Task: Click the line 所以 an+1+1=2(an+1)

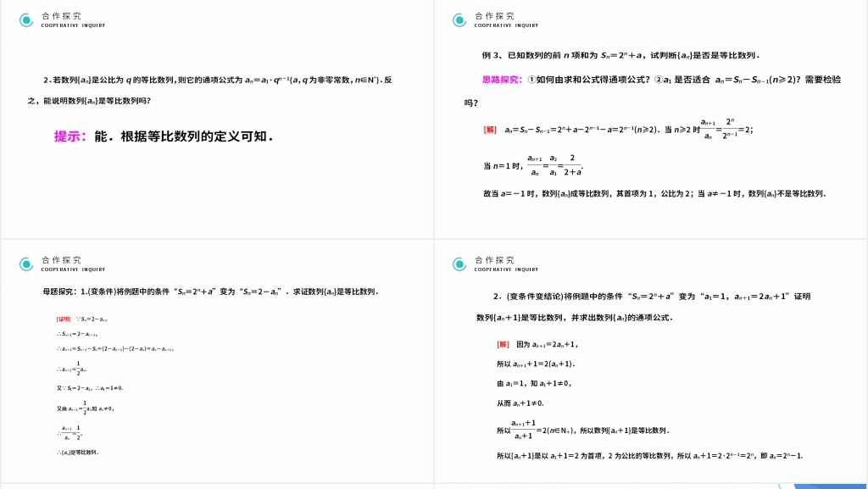Action: point(536,364)
